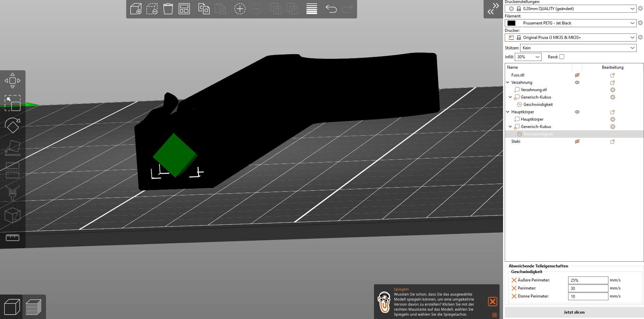Image resolution: width=644 pixels, height=319 pixels.
Task: Hide the Hauptkörper object via eye icon
Action: pos(577,112)
